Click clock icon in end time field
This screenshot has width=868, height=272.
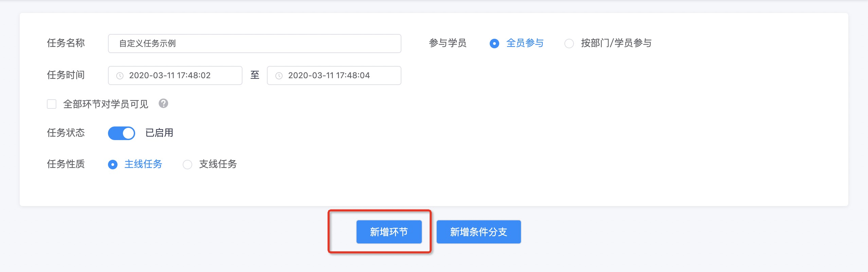tap(279, 76)
